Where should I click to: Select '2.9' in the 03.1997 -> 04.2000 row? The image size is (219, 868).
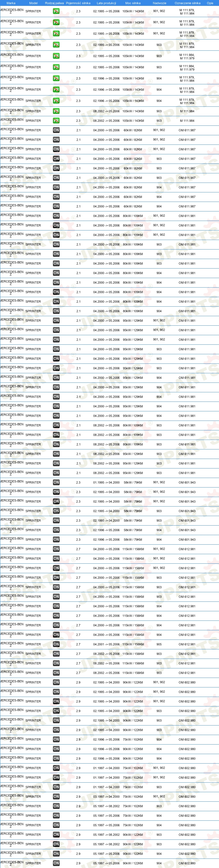[x=78, y=797]
